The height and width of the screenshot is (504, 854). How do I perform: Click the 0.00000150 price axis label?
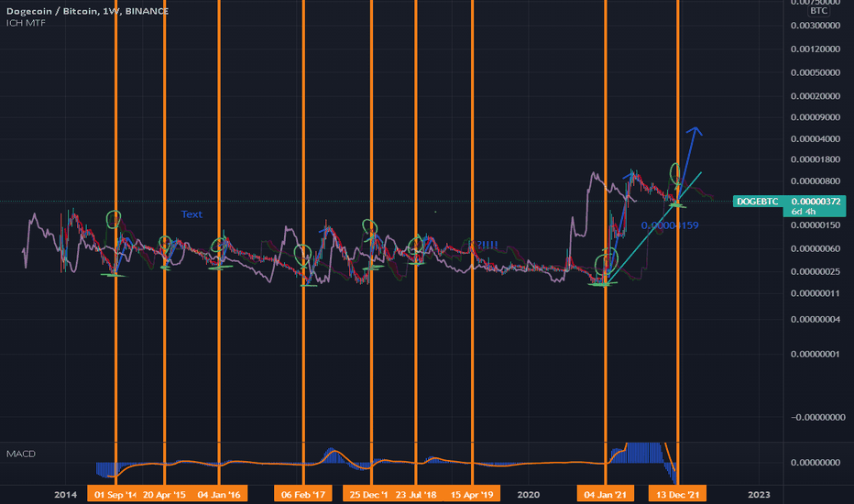click(x=816, y=225)
